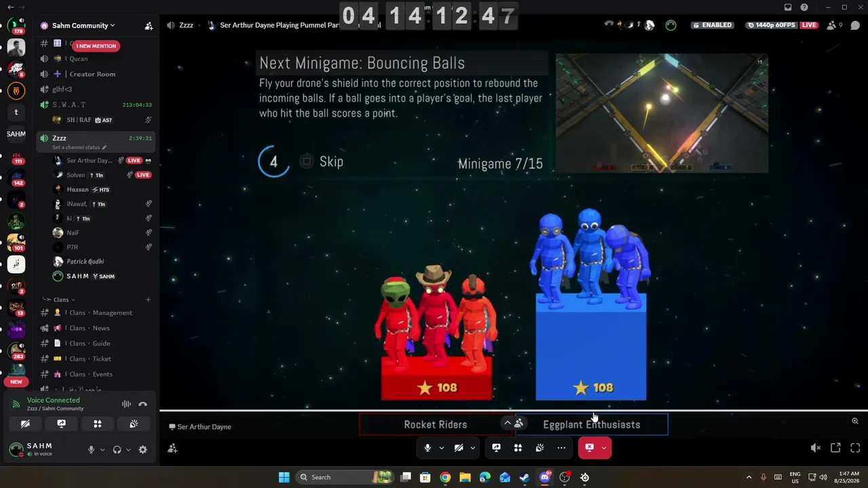The height and width of the screenshot is (488, 868).
Task: Open User Settings gear icon
Action: [x=142, y=449]
